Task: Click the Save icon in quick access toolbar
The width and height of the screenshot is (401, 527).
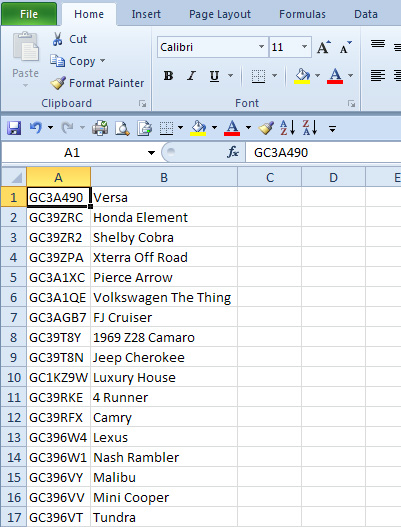Action: click(x=14, y=128)
